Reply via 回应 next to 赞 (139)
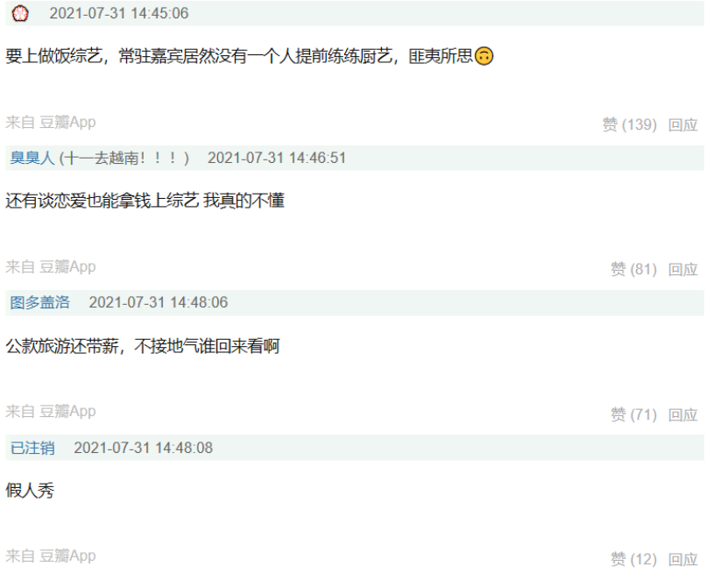 (x=683, y=124)
